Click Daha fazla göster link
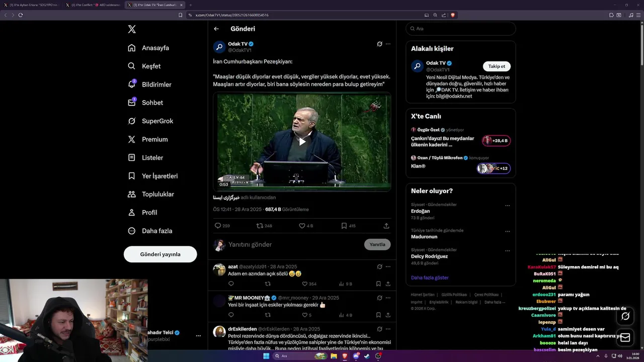The width and height of the screenshot is (644, 362). coord(430,278)
